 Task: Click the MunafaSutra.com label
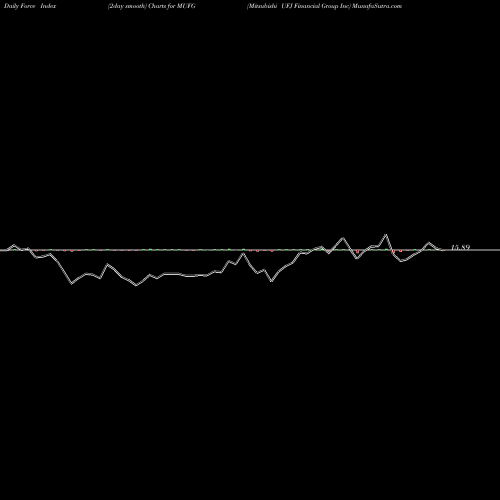pos(377,6)
